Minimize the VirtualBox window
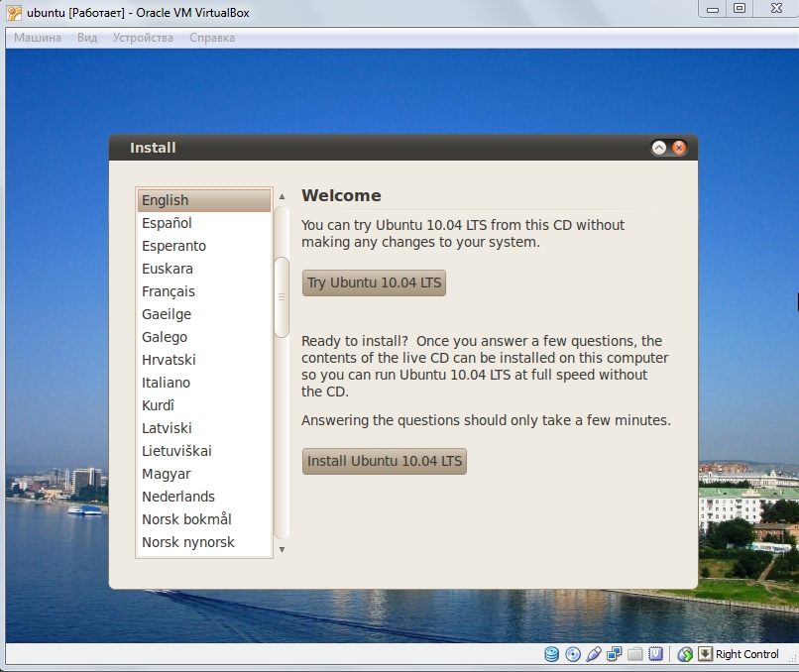 click(x=713, y=9)
